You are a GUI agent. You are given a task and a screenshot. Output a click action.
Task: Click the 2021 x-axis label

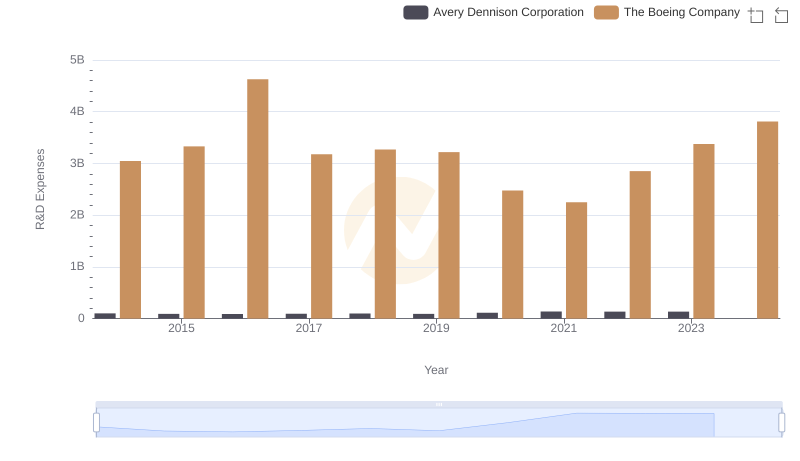pos(564,328)
